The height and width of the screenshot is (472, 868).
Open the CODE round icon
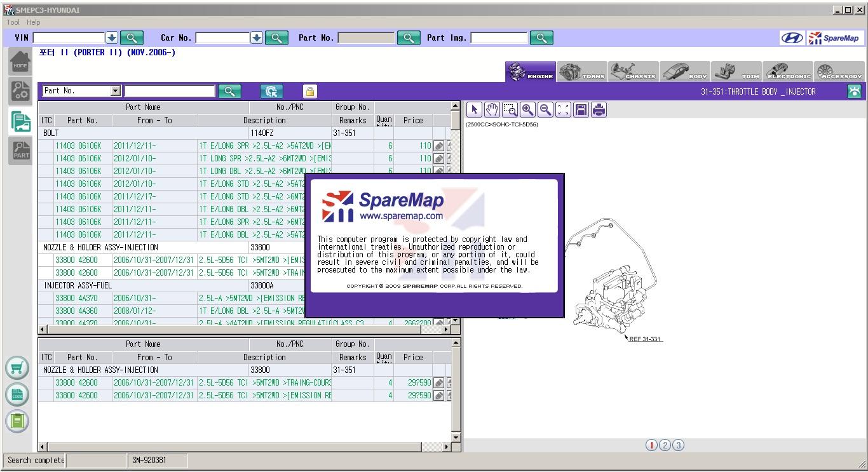tap(17, 394)
